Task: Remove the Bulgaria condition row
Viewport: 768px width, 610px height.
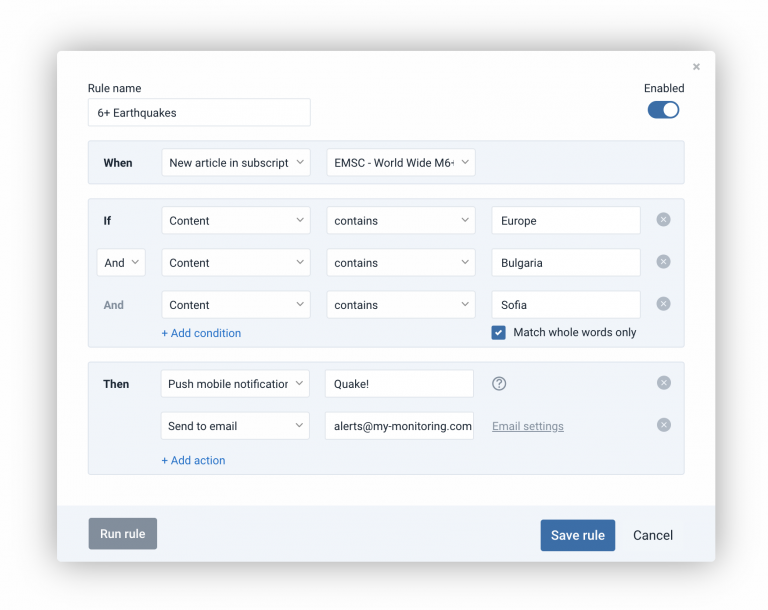Action: point(663,262)
